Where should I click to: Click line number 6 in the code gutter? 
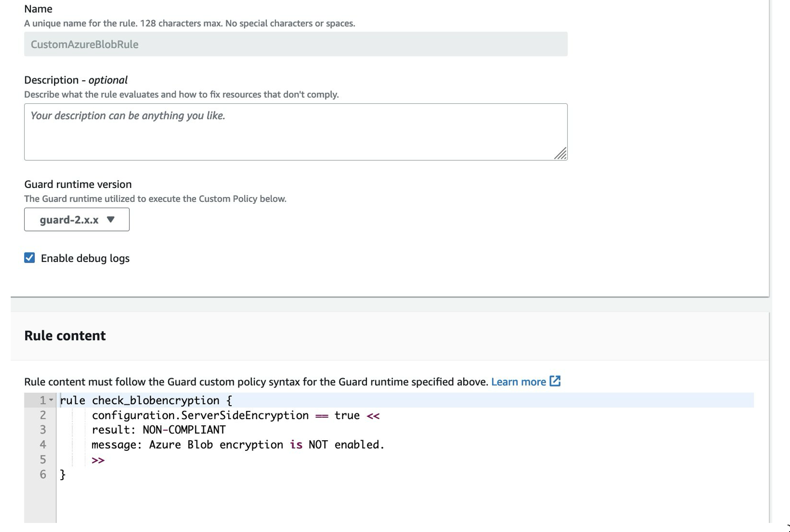[42, 474]
